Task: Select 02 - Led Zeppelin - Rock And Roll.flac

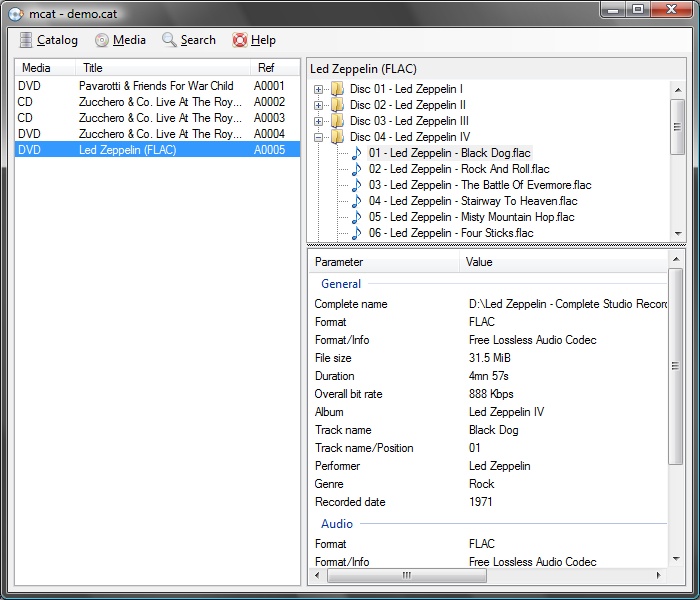Action: [x=459, y=169]
